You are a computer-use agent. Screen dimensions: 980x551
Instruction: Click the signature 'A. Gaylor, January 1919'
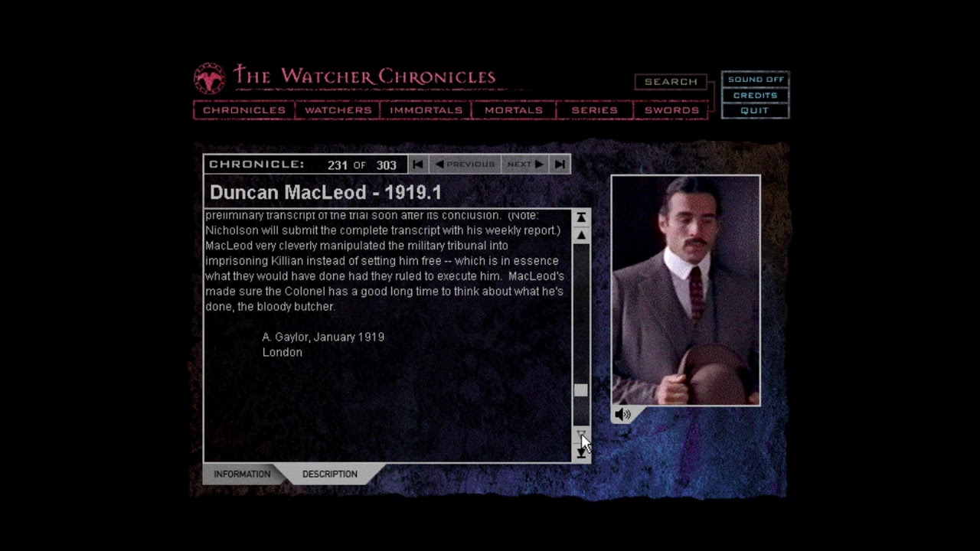pyautogui.click(x=323, y=337)
